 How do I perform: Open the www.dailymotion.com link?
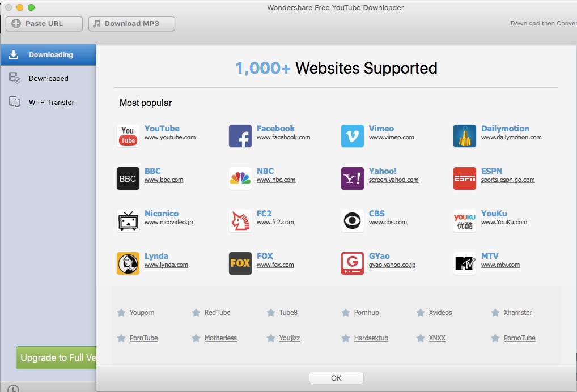[x=511, y=137]
